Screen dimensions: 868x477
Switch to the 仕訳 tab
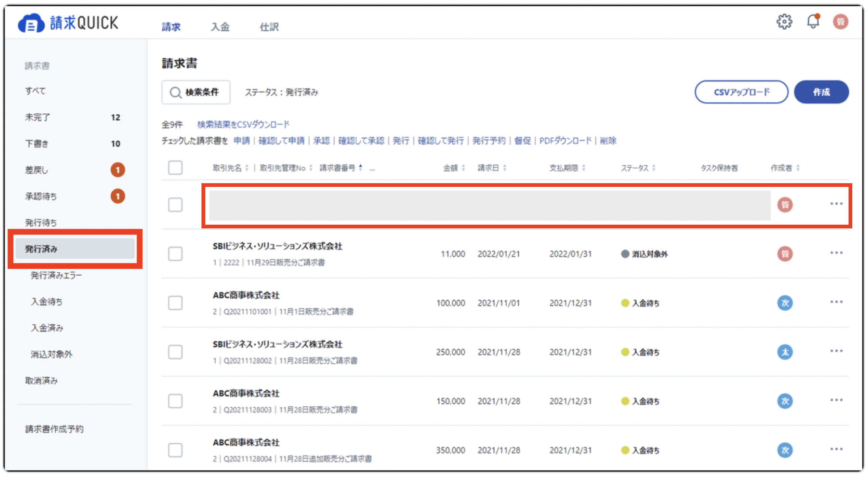[269, 27]
